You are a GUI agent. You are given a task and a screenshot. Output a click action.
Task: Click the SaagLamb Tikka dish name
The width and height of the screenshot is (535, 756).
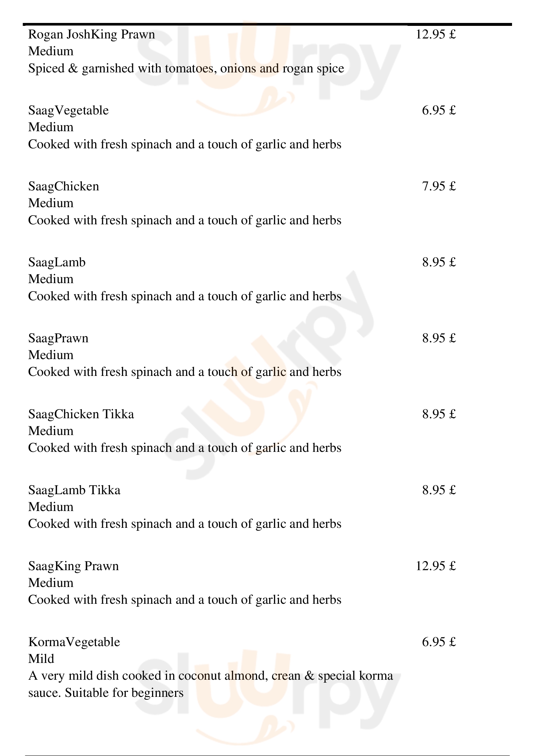click(x=74, y=490)
